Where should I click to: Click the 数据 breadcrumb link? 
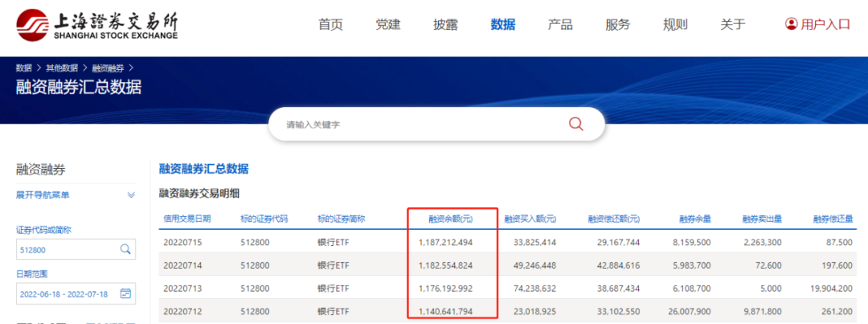(24, 68)
